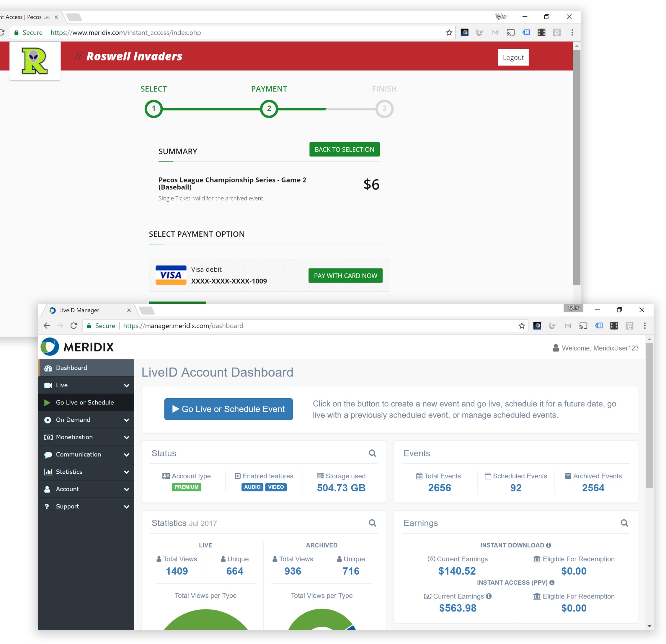Click the Statistics Jul 2017 search icon
666x644 pixels.
(372, 523)
